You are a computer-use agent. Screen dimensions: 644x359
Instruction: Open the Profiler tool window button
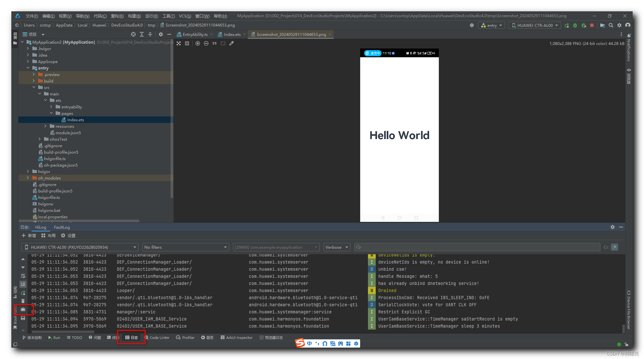(x=185, y=337)
